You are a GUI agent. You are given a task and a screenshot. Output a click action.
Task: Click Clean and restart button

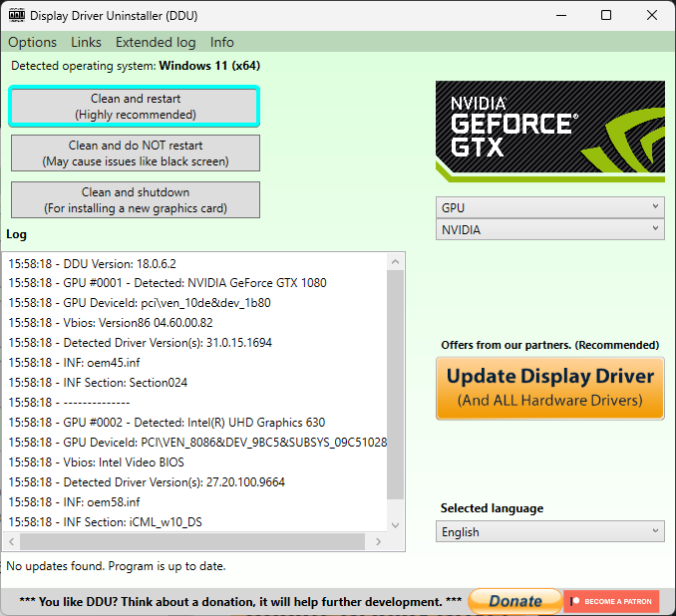coord(135,107)
